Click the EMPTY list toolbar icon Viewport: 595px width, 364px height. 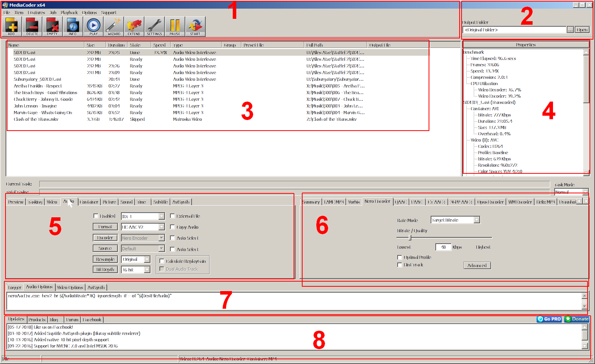[x=52, y=26]
